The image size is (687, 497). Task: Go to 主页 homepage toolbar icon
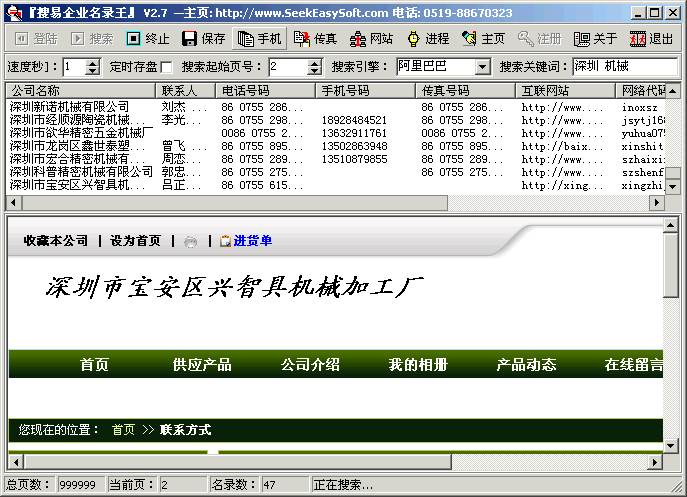pyautogui.click(x=483, y=39)
